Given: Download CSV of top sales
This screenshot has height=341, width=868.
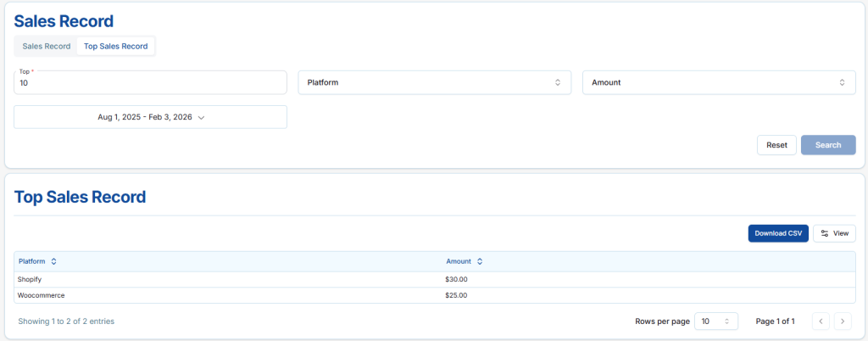Looking at the screenshot, I should pos(777,233).
